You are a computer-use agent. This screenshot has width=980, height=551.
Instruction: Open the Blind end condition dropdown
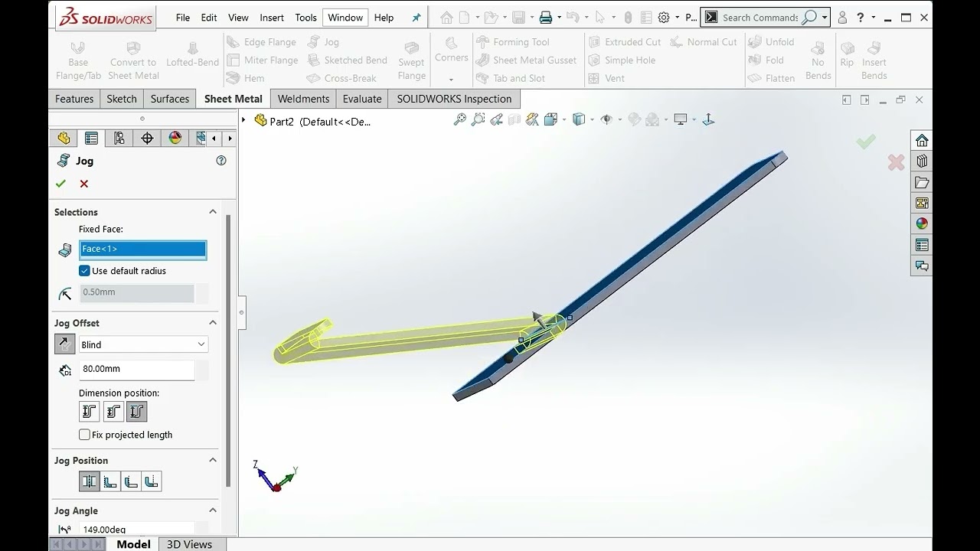pyautogui.click(x=143, y=344)
